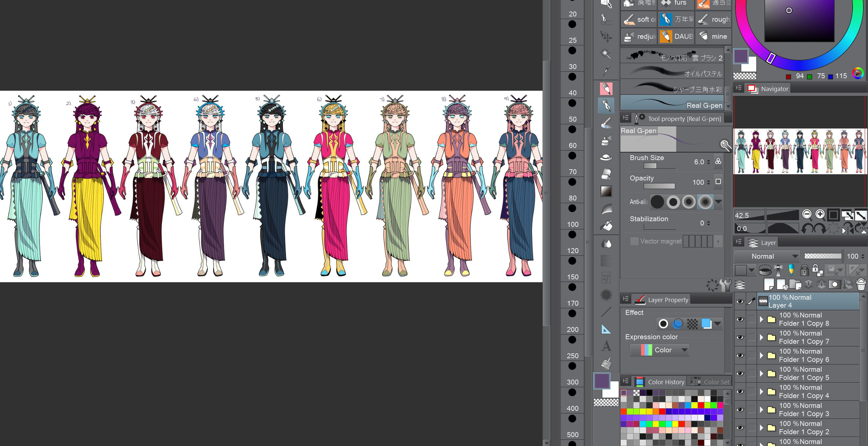Screen dimensions: 868x446
Task: Select the Layer Property tab
Action: pos(661,299)
